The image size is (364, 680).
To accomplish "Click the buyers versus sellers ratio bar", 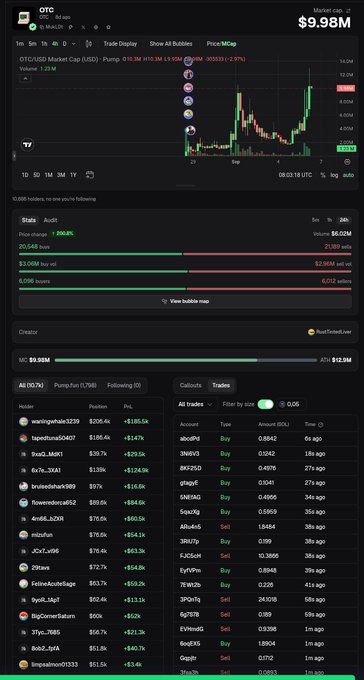I will pos(185,289).
